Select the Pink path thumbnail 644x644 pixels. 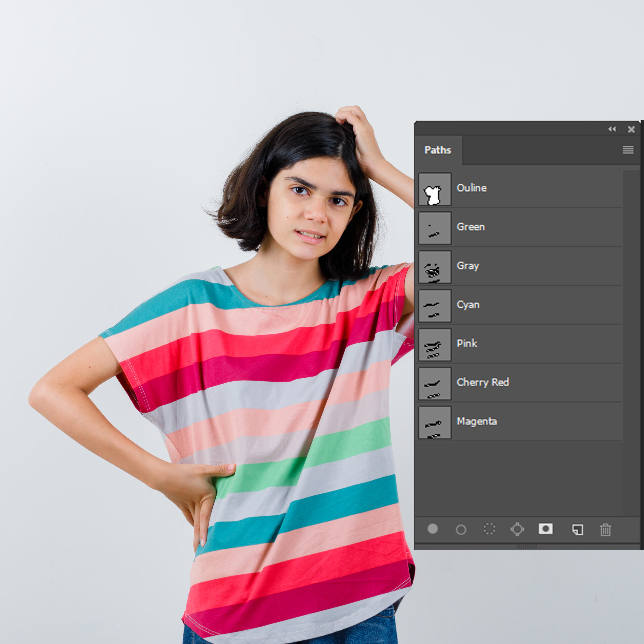pyautogui.click(x=435, y=345)
